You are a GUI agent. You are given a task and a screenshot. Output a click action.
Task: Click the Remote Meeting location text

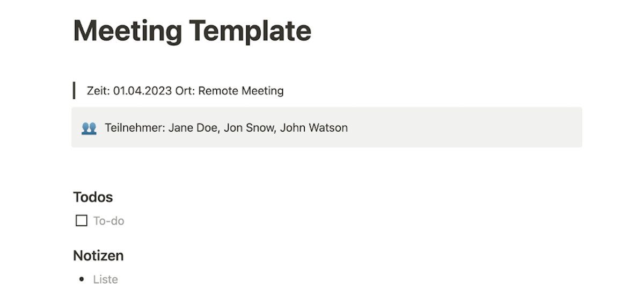(x=241, y=91)
